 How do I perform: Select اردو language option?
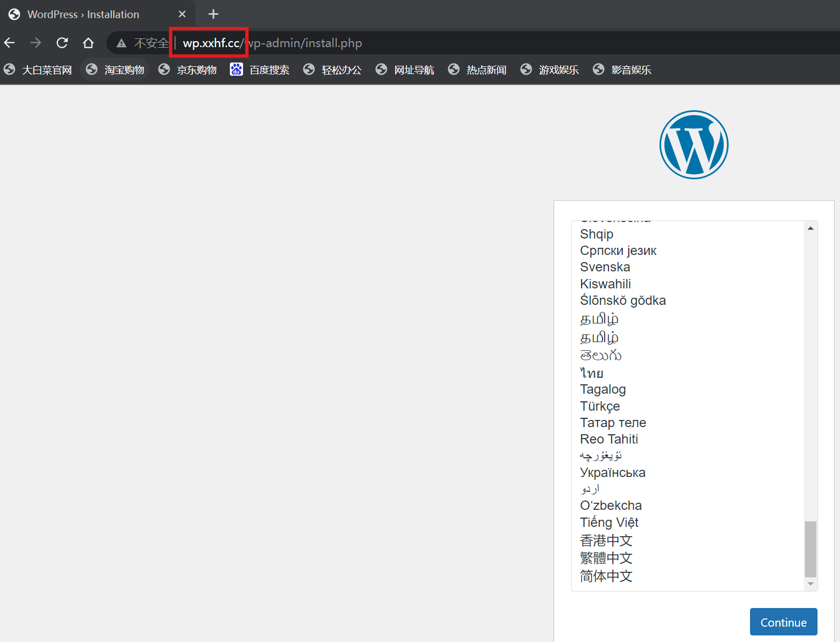[687, 489]
